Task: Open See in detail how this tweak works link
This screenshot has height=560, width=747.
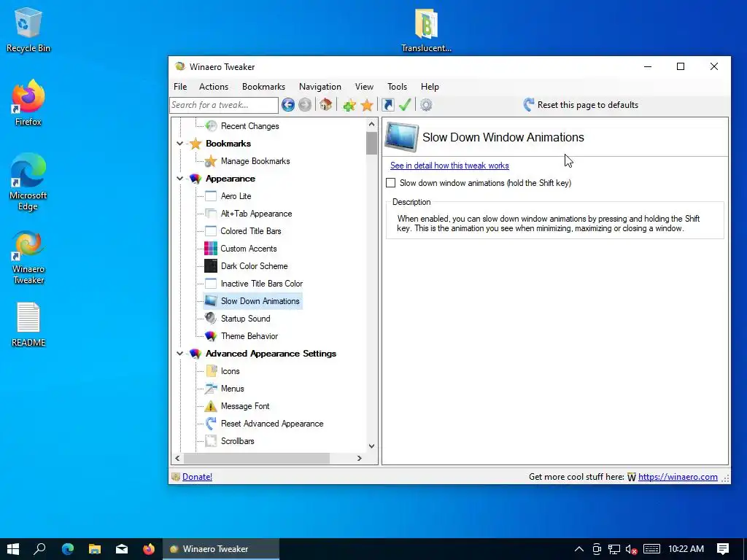Action: click(x=449, y=166)
